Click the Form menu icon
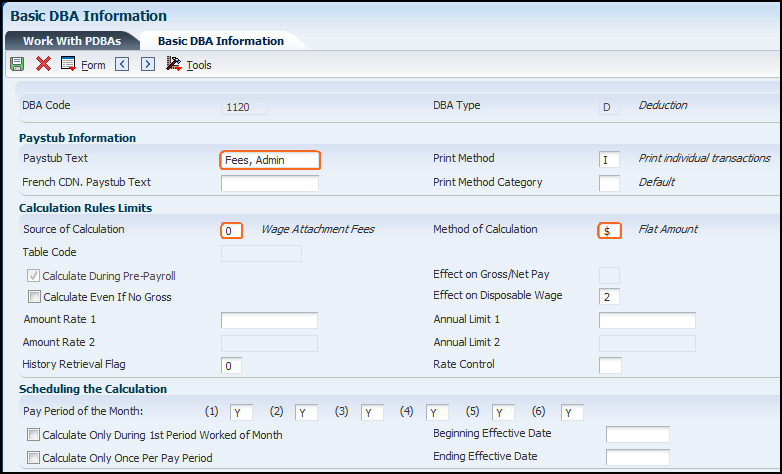This screenshot has width=782, height=474. point(68,64)
